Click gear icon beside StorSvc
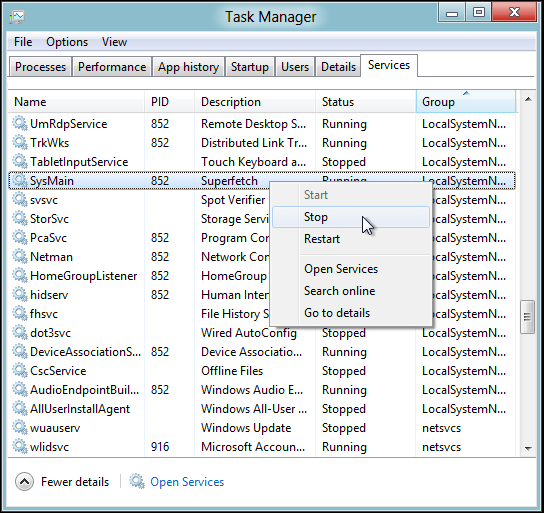Image resolution: width=544 pixels, height=513 pixels. coord(20,219)
